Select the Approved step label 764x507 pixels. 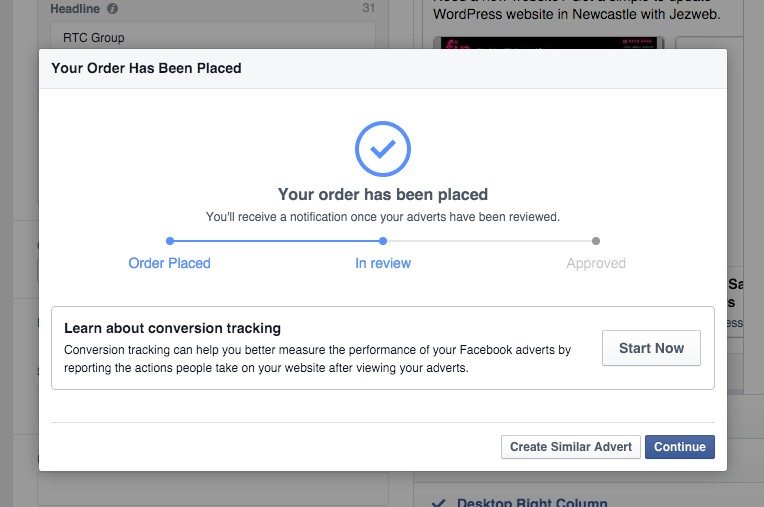tap(596, 264)
